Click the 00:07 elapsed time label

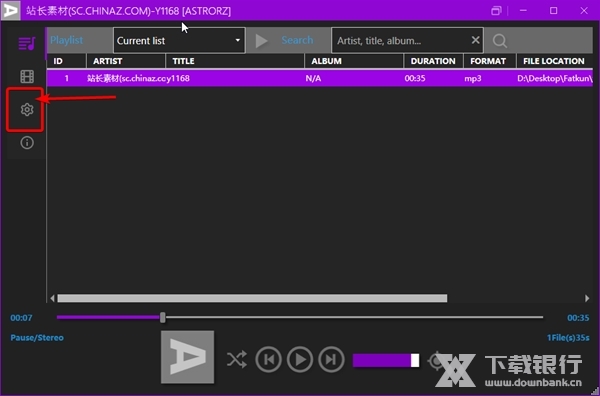click(x=21, y=318)
